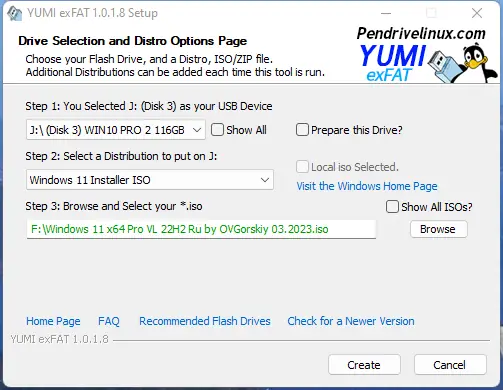Check the Prepare this Drive option

(302, 130)
